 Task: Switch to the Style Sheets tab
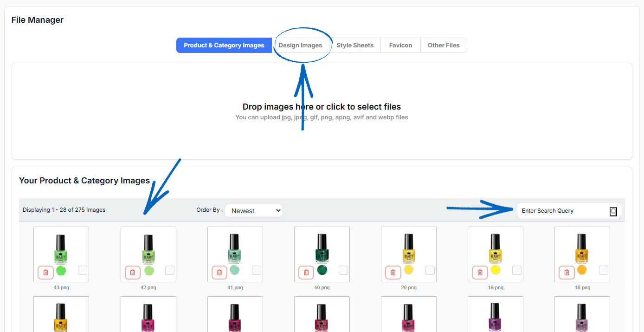(x=355, y=46)
